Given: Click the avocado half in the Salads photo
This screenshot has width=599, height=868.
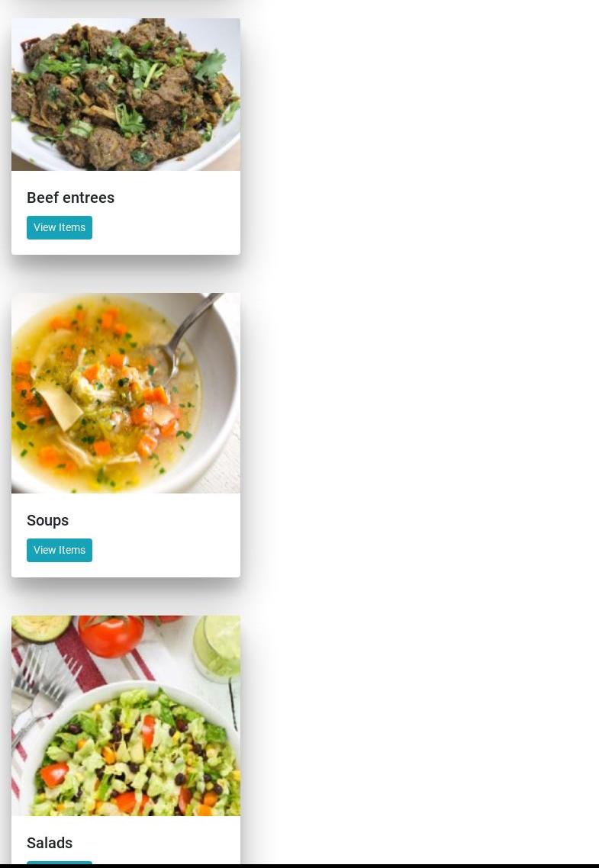Looking at the screenshot, I should pyautogui.click(x=41, y=628).
